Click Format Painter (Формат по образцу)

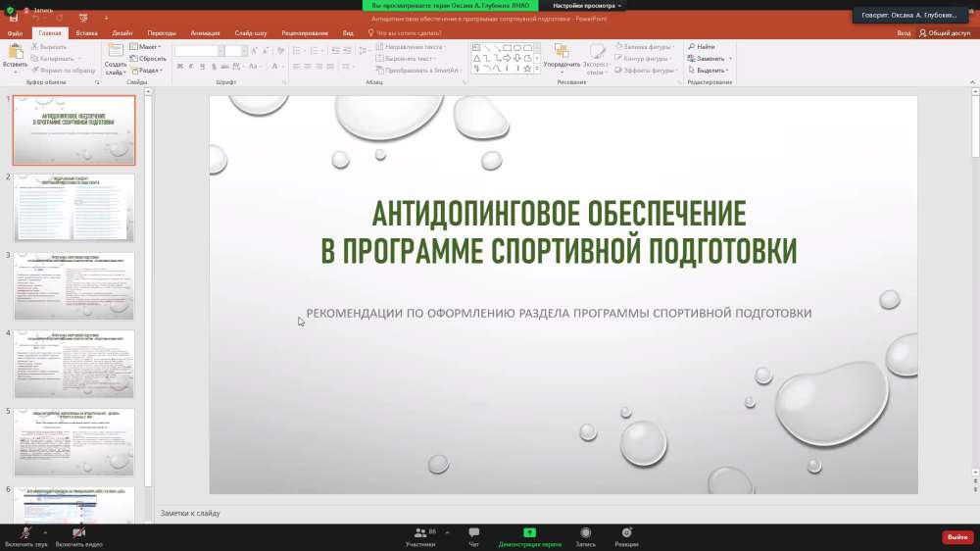point(64,70)
